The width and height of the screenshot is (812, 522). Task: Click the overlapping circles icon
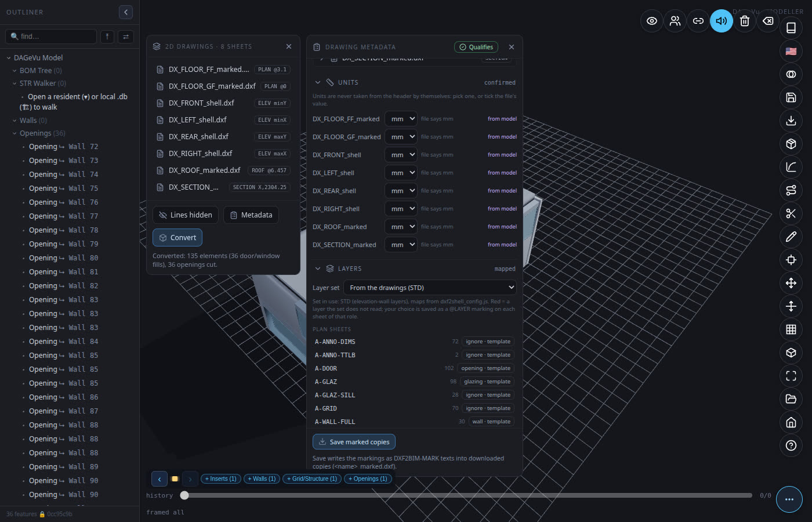791,74
